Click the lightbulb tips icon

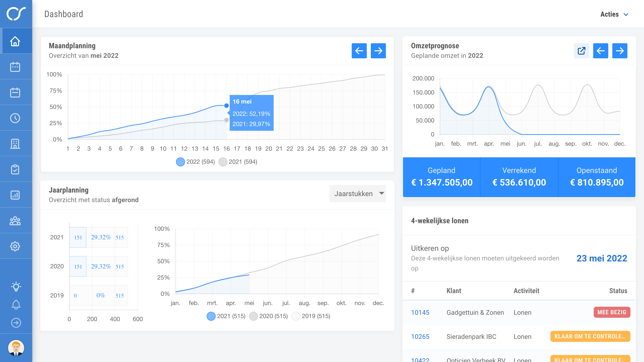[x=16, y=286]
